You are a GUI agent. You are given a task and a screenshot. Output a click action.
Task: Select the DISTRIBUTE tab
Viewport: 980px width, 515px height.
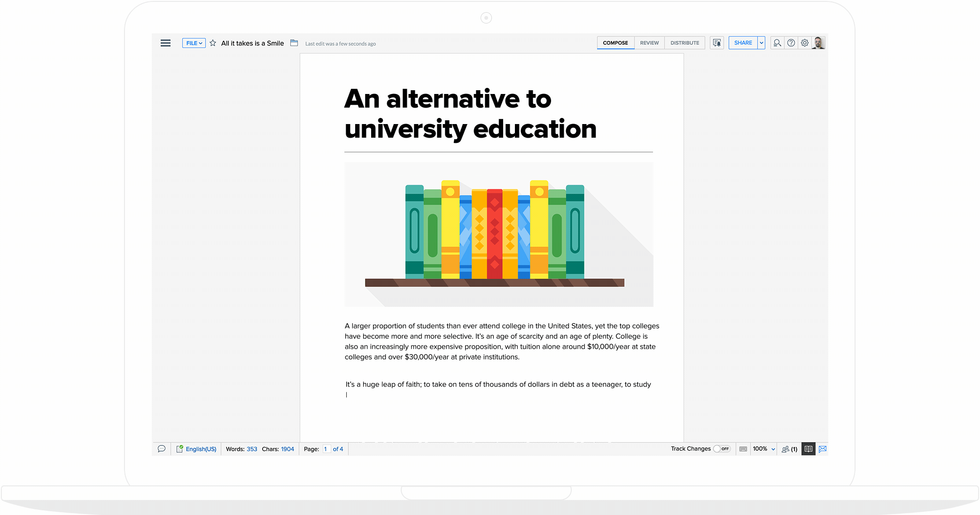point(686,43)
